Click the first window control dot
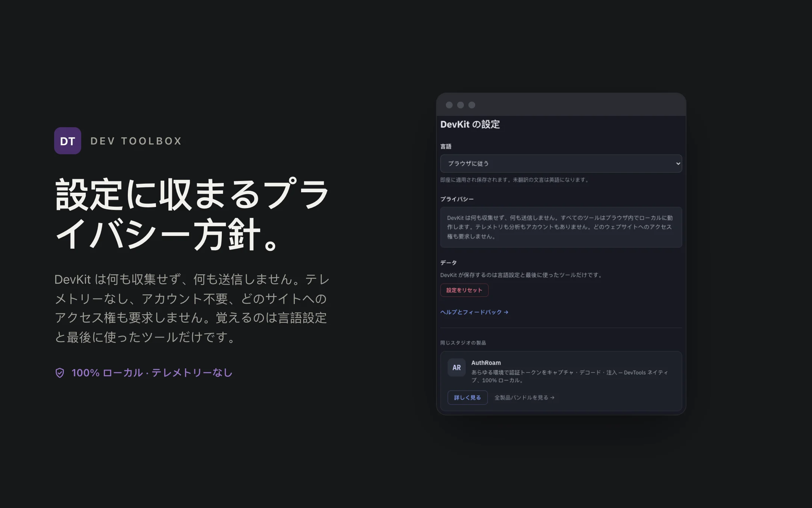Viewport: 812px width, 508px height. pyautogui.click(x=449, y=105)
